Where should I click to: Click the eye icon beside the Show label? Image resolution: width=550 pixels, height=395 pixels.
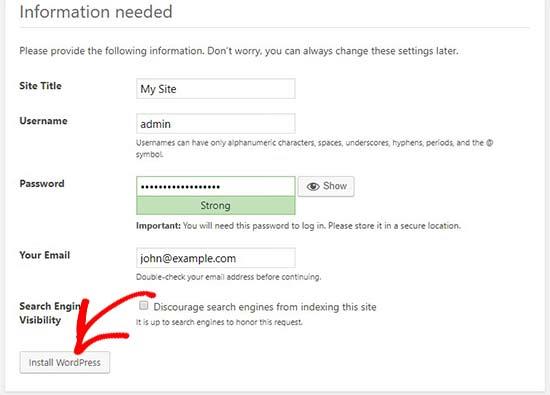pyautogui.click(x=313, y=186)
